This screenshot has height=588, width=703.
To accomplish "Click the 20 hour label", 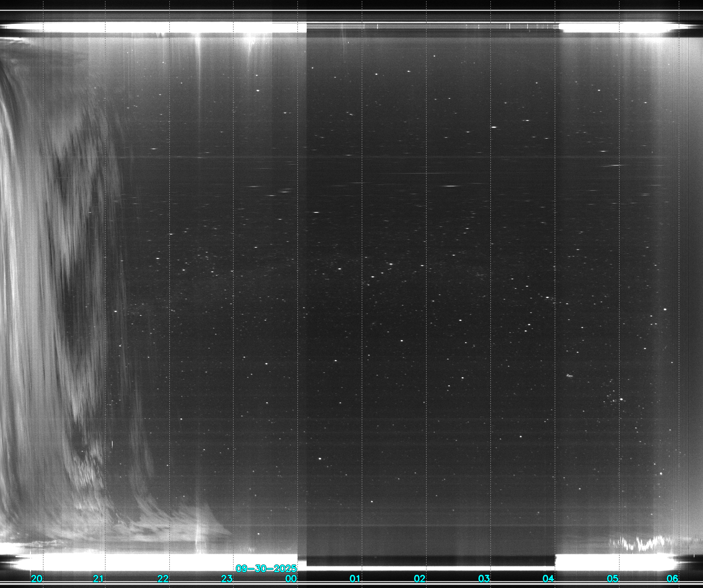I will click(x=37, y=579).
